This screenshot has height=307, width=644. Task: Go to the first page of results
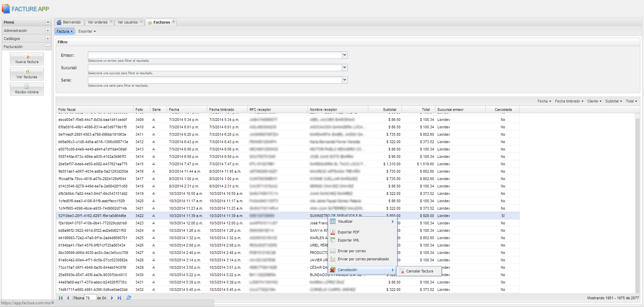(x=61, y=298)
